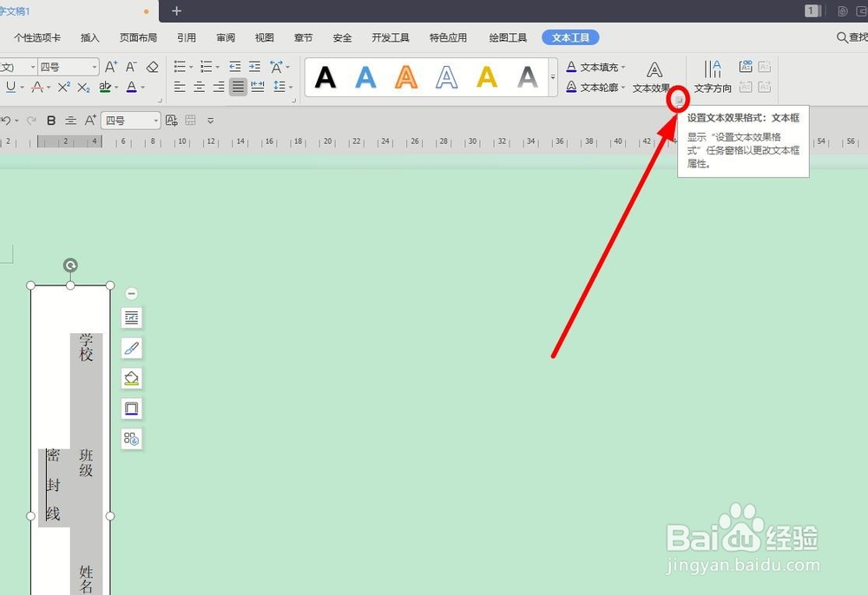868x595 pixels.
Task: Switch to the 视图 tab
Action: click(x=264, y=37)
